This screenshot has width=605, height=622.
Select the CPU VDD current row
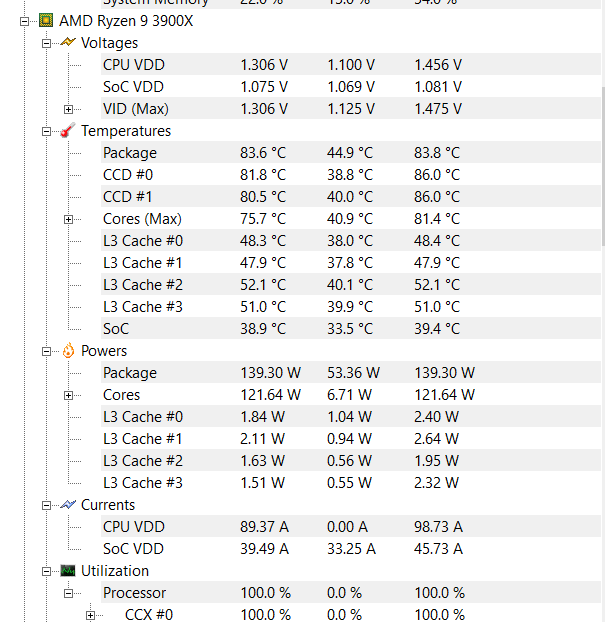351,526
